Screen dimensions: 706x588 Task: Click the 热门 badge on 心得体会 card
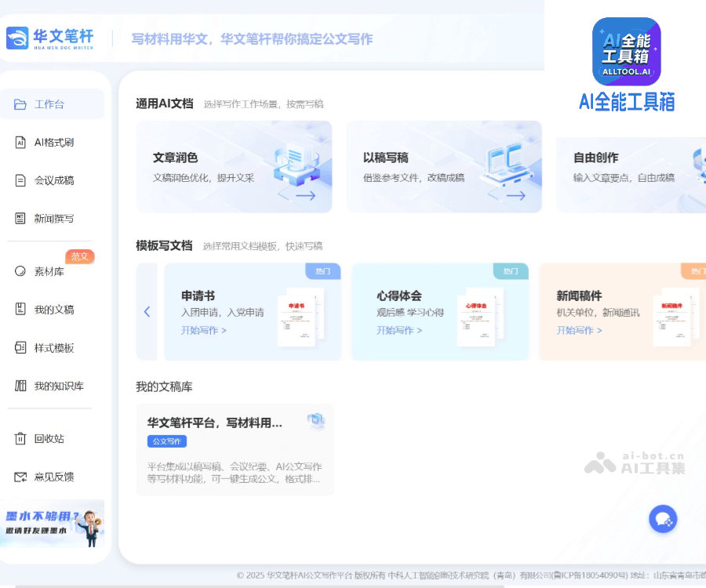point(511,270)
